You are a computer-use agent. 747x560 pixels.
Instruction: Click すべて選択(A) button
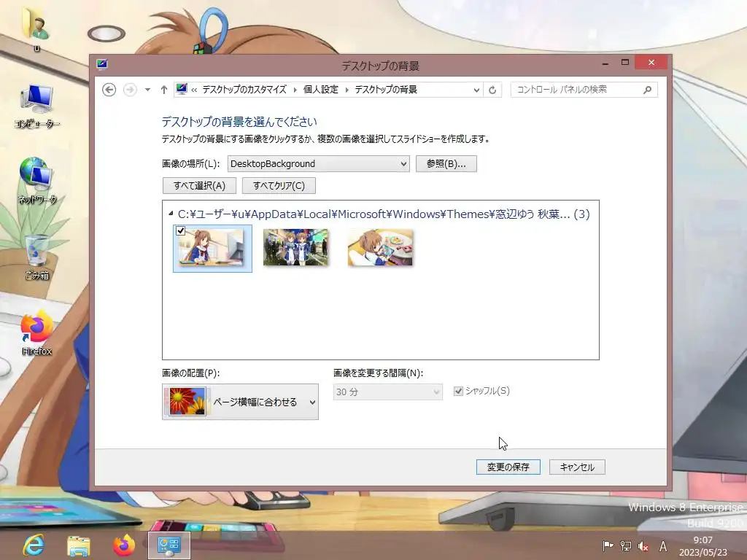click(x=199, y=186)
